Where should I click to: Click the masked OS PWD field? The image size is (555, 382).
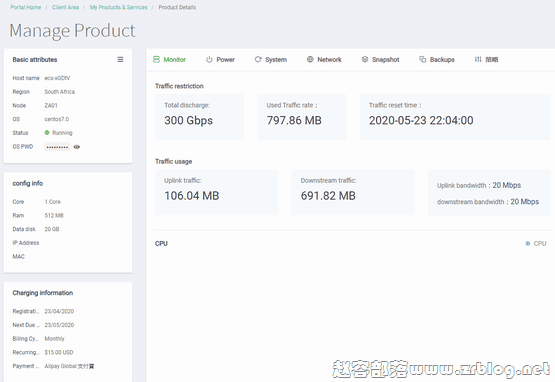tap(57, 147)
